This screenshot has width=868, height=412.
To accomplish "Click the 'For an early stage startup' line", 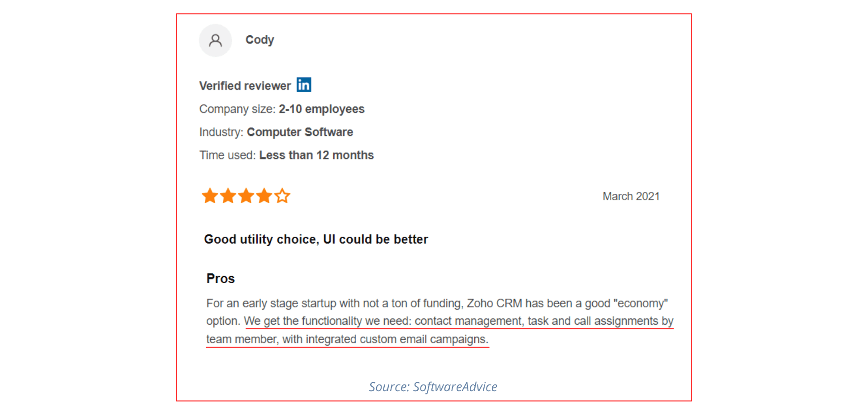I will 437,303.
